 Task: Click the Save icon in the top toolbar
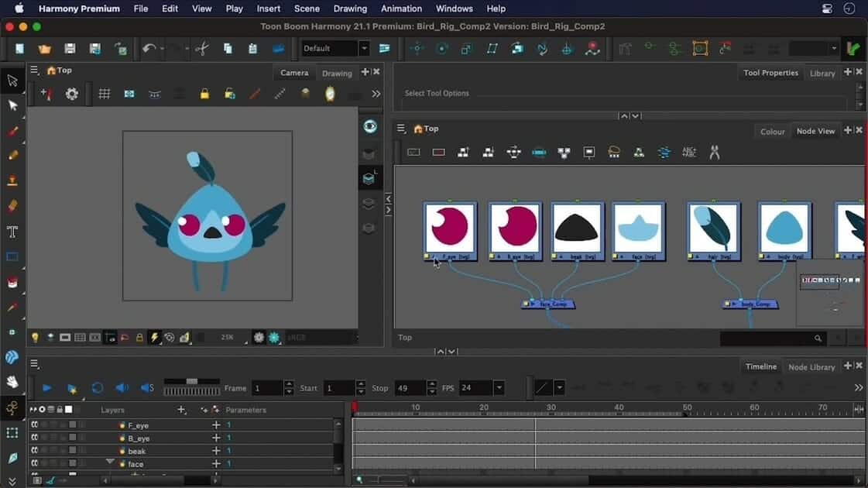tap(70, 49)
